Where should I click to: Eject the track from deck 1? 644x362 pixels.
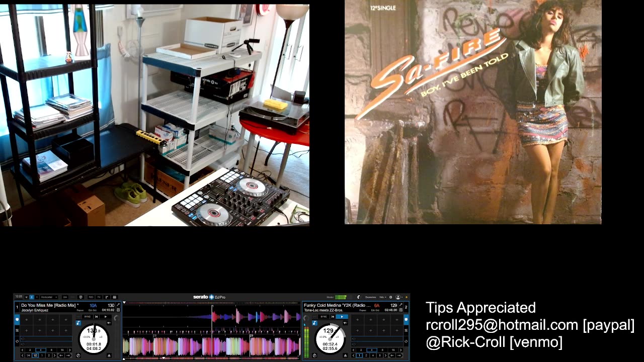109,355
